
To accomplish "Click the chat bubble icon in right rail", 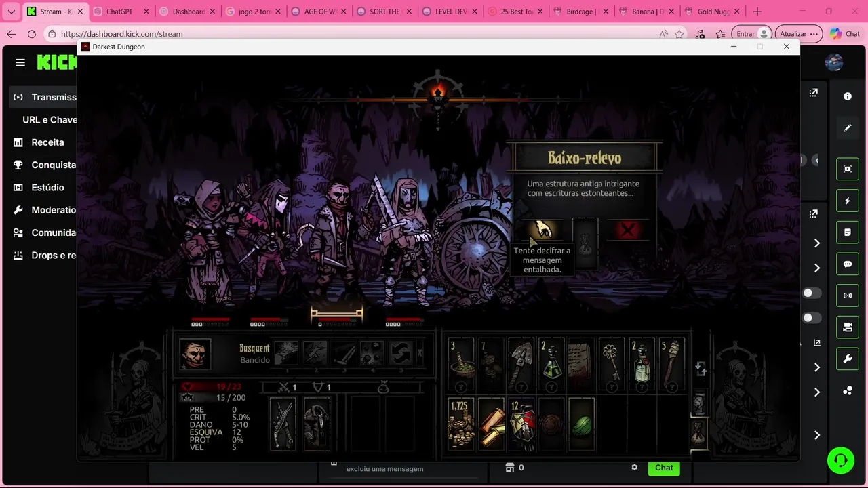I will pyautogui.click(x=847, y=264).
